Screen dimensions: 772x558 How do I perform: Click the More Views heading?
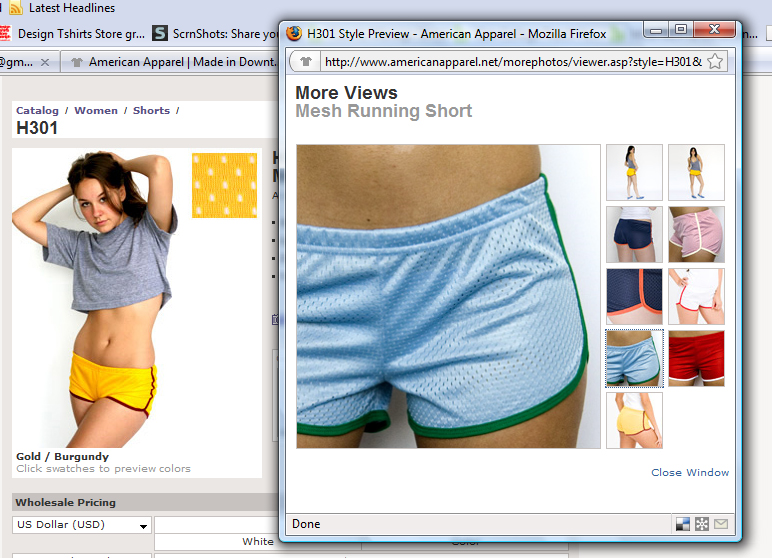tap(346, 93)
